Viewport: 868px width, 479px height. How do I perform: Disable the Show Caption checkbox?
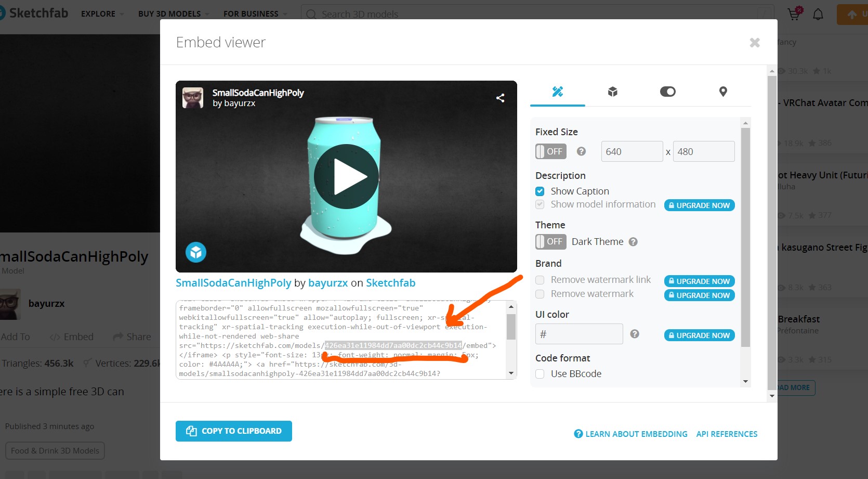point(540,191)
